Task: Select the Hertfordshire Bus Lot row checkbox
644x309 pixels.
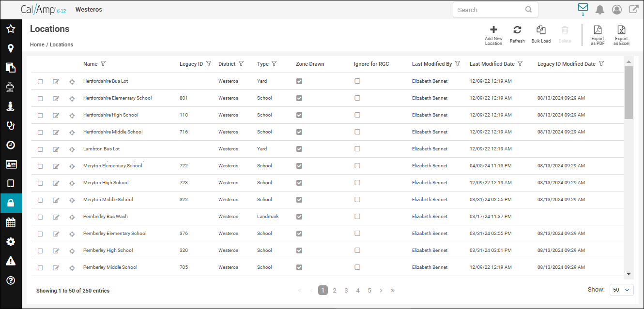Action: click(x=40, y=82)
